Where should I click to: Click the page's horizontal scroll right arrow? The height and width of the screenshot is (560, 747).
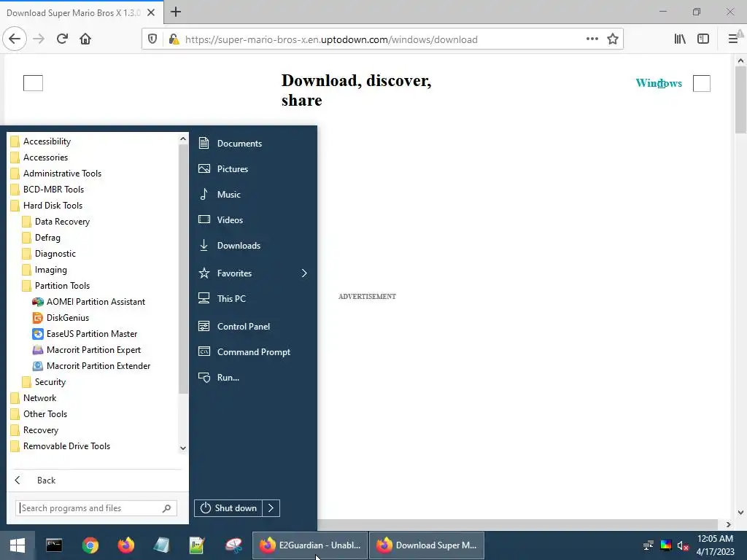point(729,524)
